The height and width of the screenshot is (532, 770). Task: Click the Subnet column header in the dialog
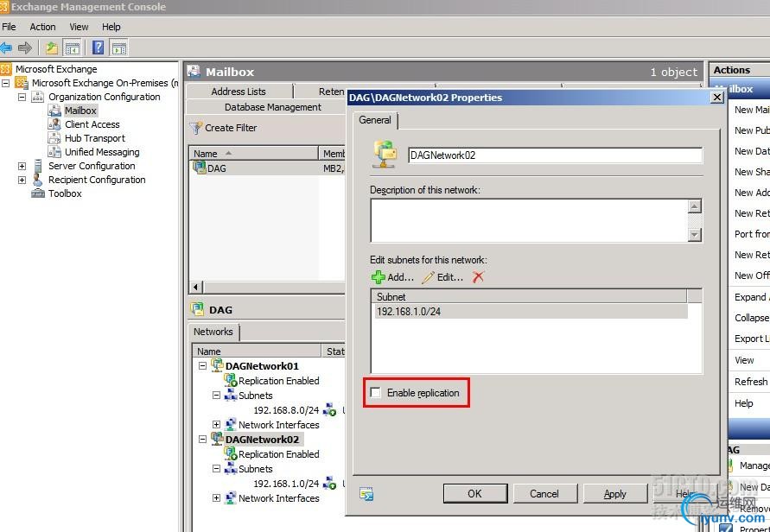point(530,296)
